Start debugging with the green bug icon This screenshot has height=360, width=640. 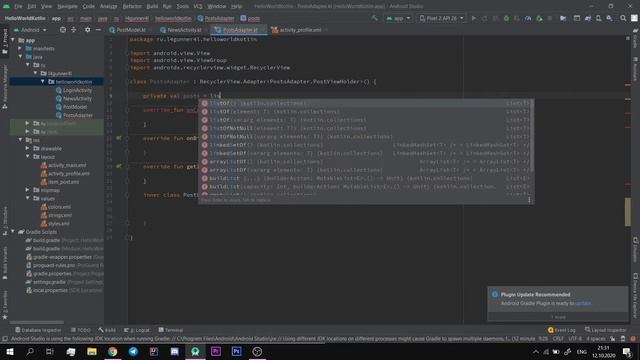(506, 18)
